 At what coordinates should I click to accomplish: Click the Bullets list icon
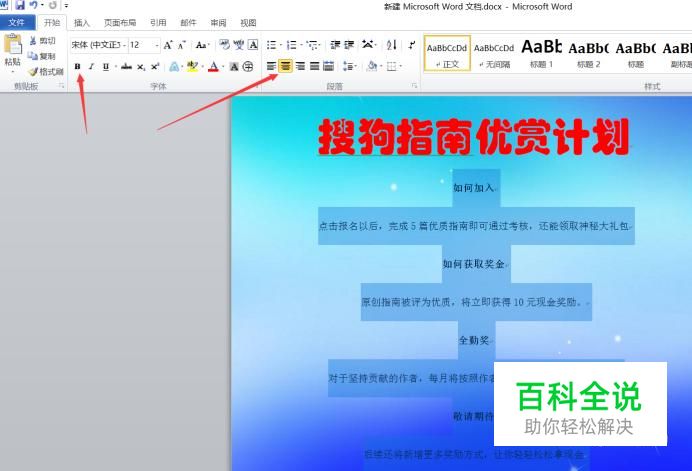271,45
